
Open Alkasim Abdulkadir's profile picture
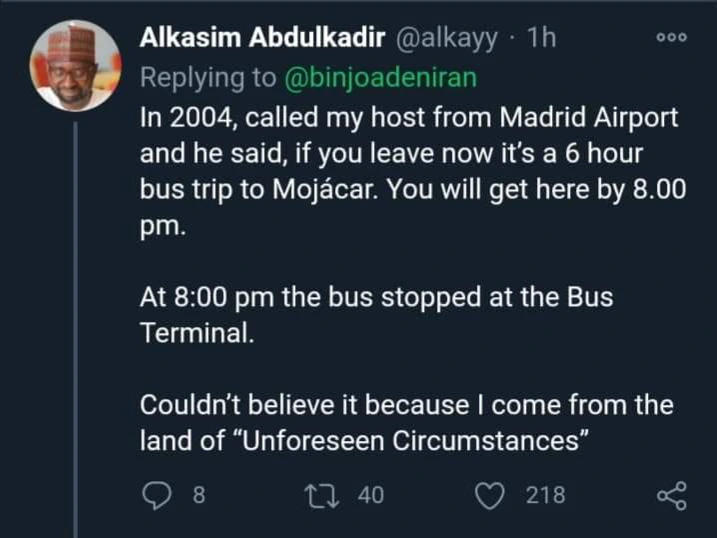78,65
